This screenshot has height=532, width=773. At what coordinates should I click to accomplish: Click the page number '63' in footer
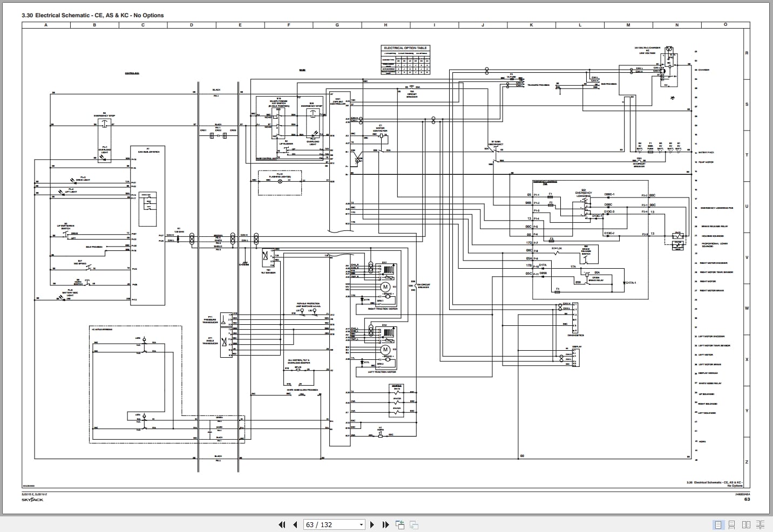point(747,499)
